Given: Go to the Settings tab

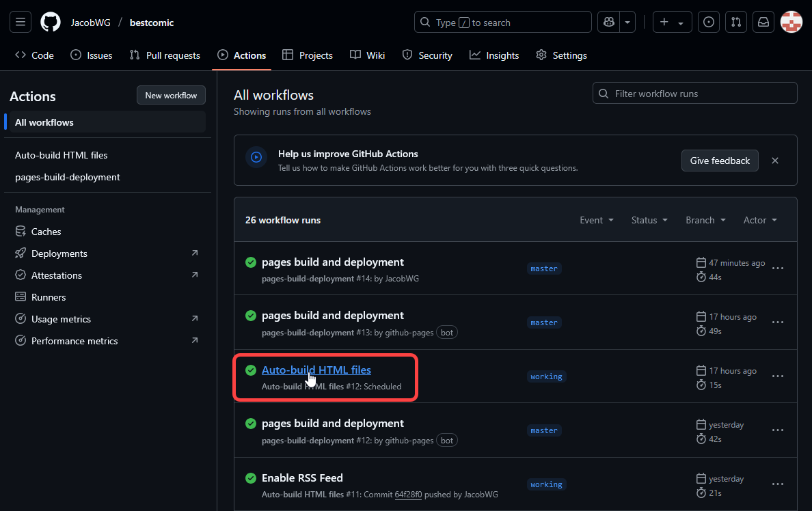Looking at the screenshot, I should point(561,55).
